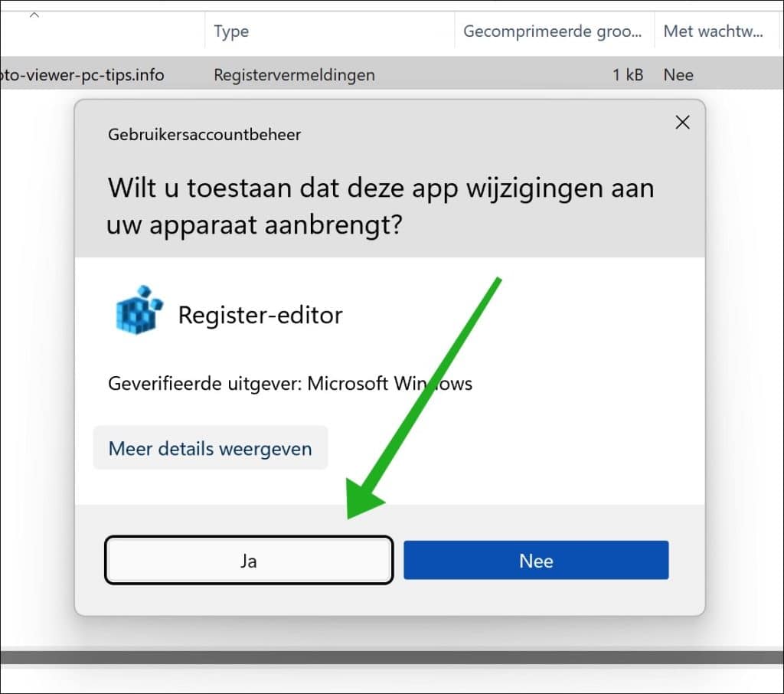Click the Nee password cell in file row
This screenshot has width=784, height=694.
pyautogui.click(x=678, y=75)
